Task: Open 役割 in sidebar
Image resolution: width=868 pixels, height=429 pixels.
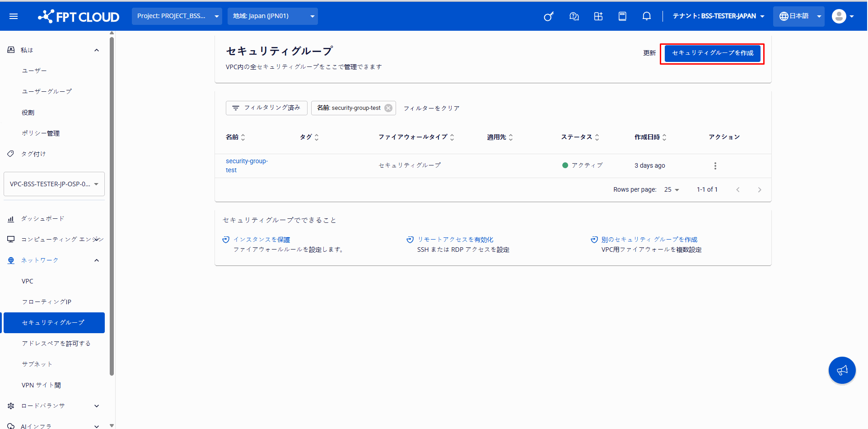Action: pos(28,113)
